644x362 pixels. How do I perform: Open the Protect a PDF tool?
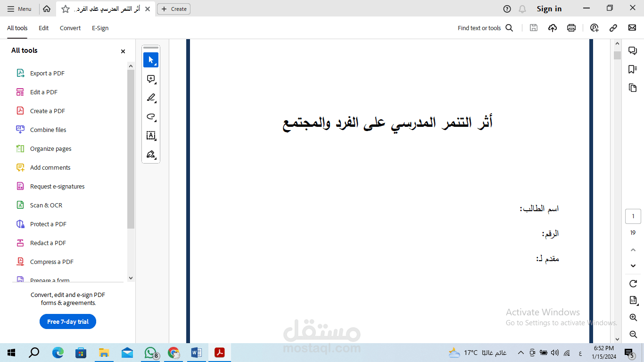(48, 224)
